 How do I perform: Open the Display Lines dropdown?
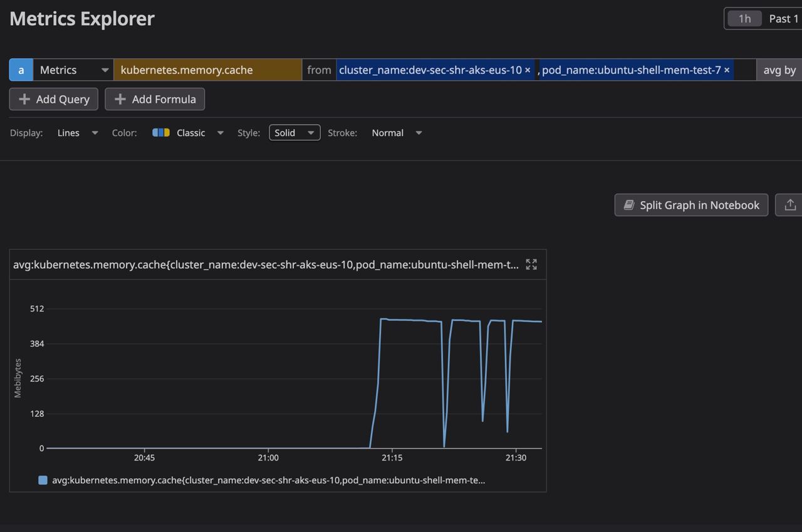(94, 132)
